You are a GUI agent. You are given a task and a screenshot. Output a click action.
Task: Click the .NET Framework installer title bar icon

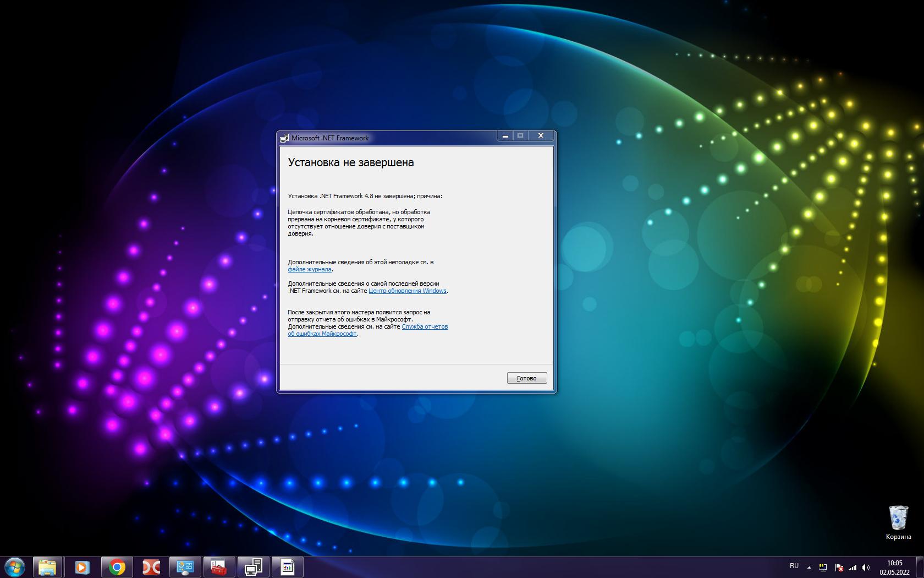284,138
